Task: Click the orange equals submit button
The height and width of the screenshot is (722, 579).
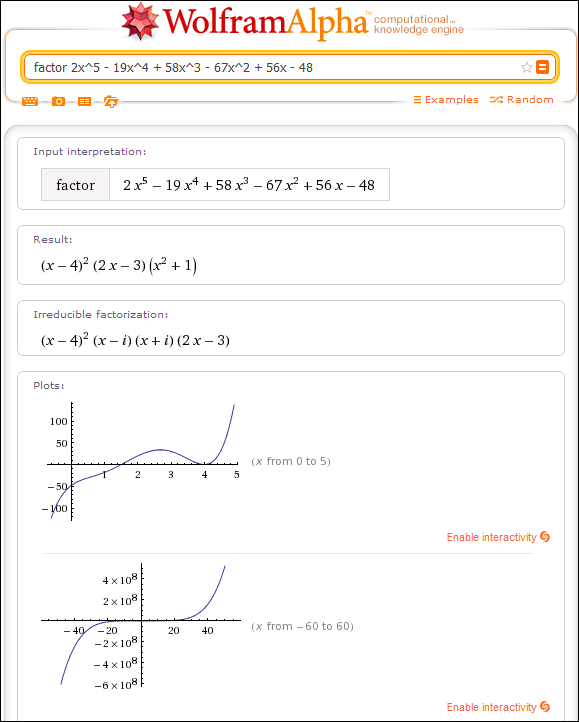Action: point(543,67)
